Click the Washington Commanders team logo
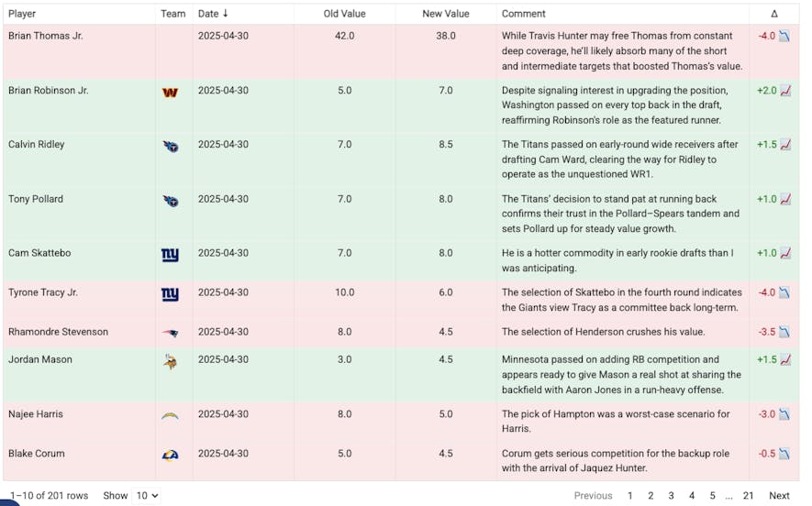Screen dimensions: 812x506 point(170,93)
